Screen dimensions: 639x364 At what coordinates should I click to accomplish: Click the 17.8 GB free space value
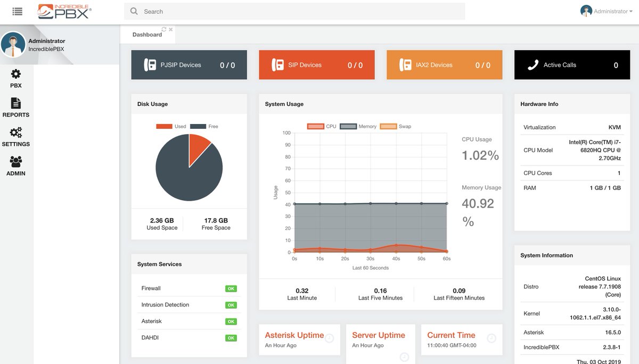pos(216,220)
